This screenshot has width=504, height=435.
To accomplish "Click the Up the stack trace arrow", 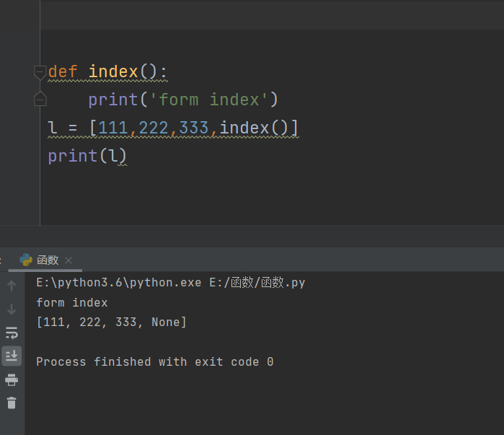I will [12, 286].
